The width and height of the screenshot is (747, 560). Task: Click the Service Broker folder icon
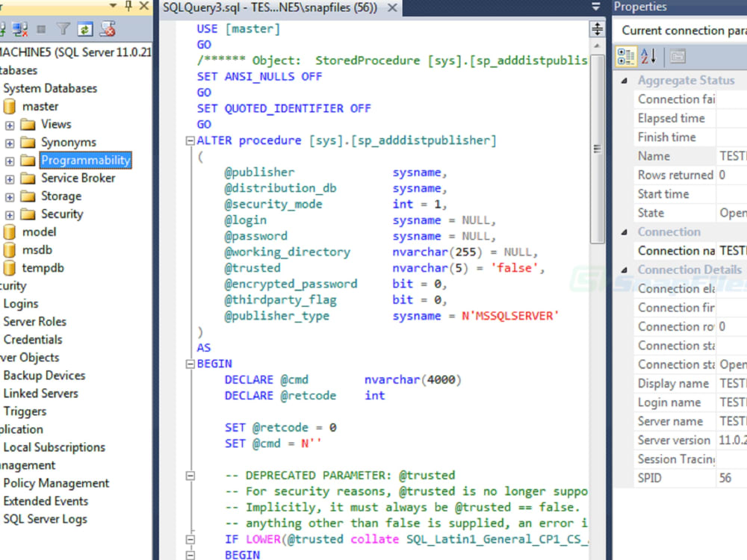(28, 178)
